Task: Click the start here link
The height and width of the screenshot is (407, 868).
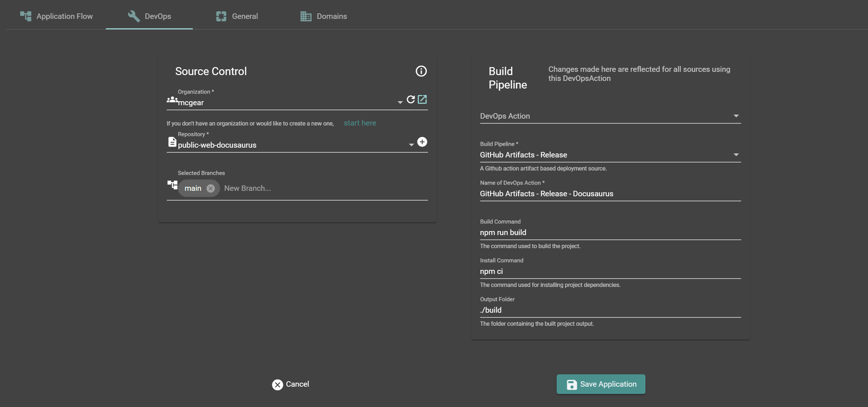Action: tap(360, 123)
